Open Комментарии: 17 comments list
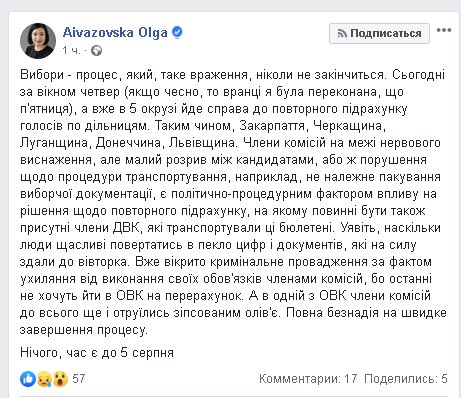The height and width of the screenshot is (398, 461). [x=308, y=379]
